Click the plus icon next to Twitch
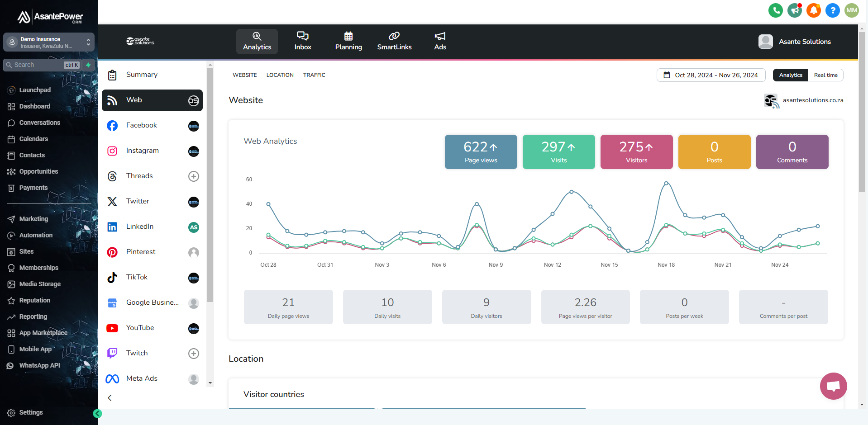Screen dimensions: 868x425 [194, 354]
